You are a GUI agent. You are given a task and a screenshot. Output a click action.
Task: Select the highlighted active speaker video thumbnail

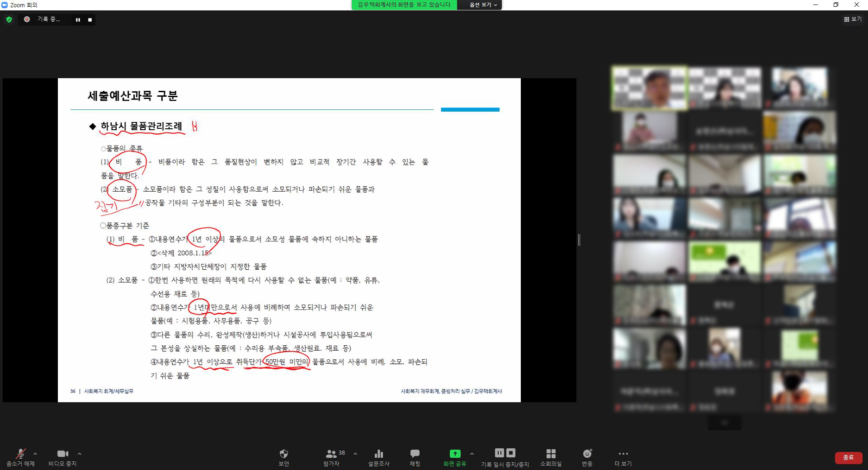(x=649, y=88)
